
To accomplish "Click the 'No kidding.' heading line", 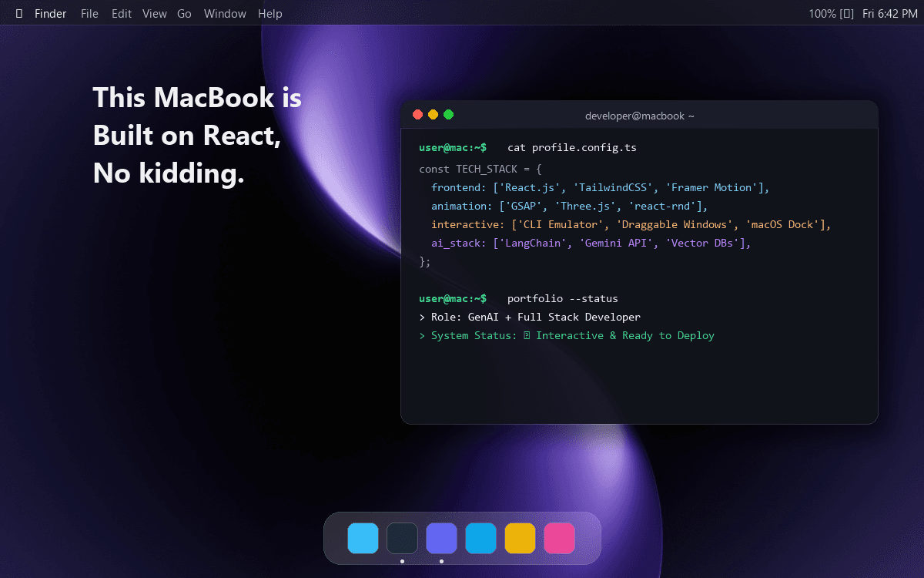I will [169, 173].
